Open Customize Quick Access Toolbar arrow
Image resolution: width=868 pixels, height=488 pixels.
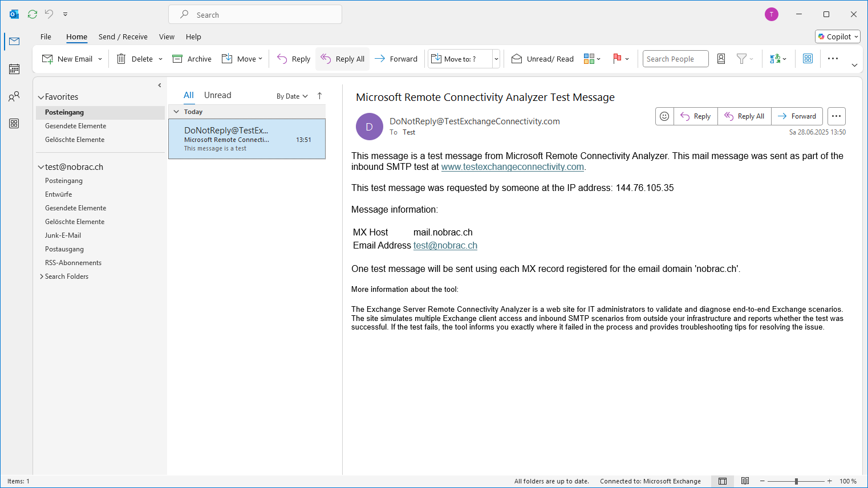tap(65, 14)
